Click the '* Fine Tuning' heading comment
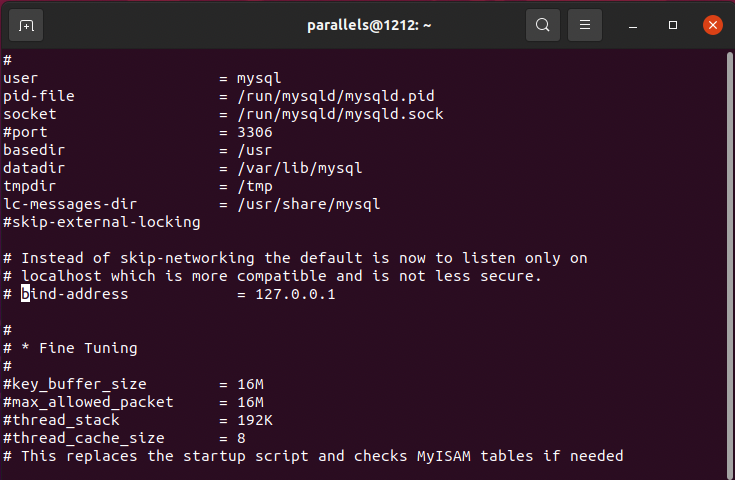This screenshot has height=480, width=735. (70, 348)
